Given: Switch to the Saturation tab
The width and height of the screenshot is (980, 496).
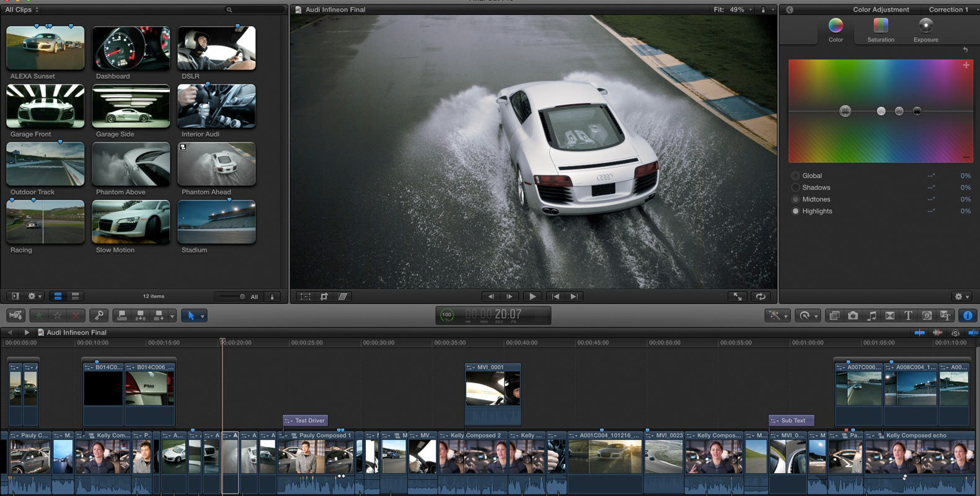Looking at the screenshot, I should 881,30.
